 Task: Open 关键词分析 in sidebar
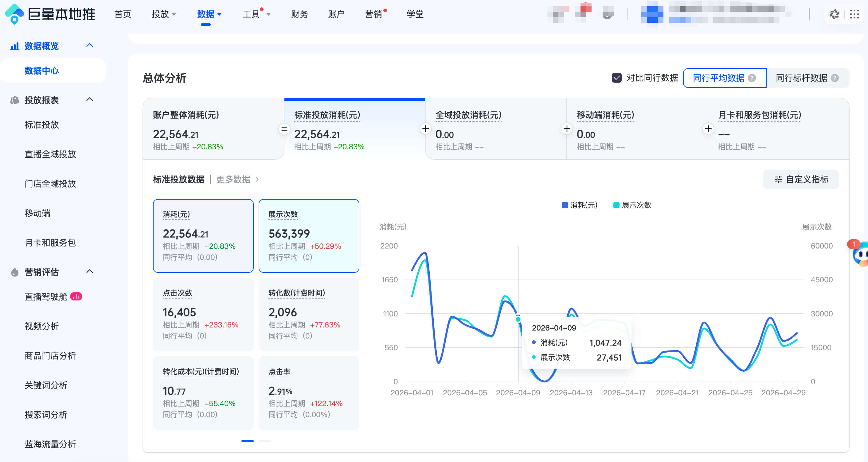point(46,385)
